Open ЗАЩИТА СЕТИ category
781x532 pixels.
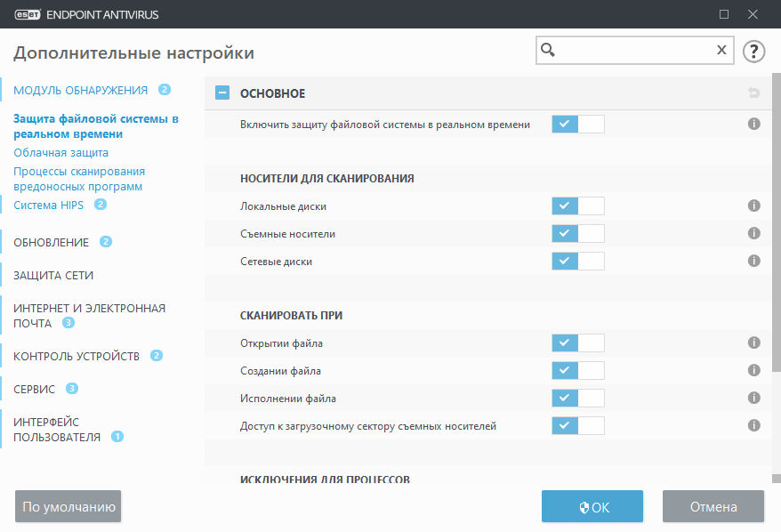[53, 276]
